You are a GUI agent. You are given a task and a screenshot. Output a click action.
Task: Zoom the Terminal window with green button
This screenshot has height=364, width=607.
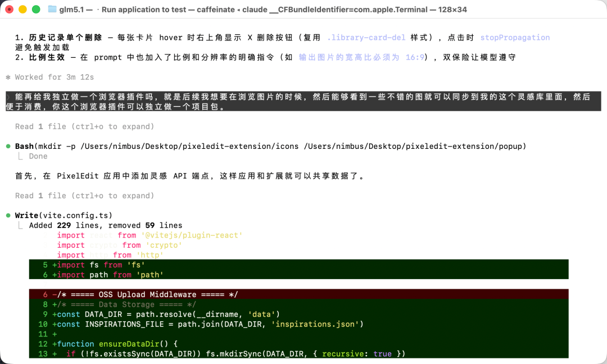click(35, 10)
